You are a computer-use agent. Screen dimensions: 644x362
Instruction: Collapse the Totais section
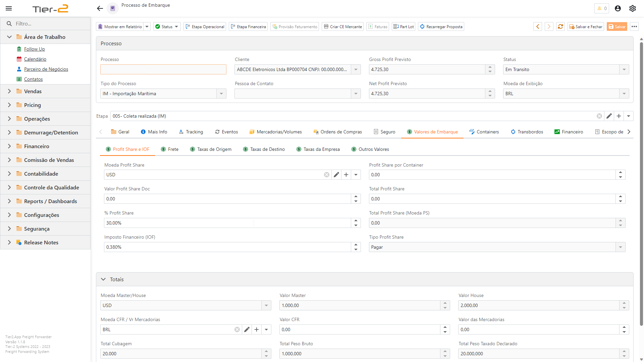(104, 279)
